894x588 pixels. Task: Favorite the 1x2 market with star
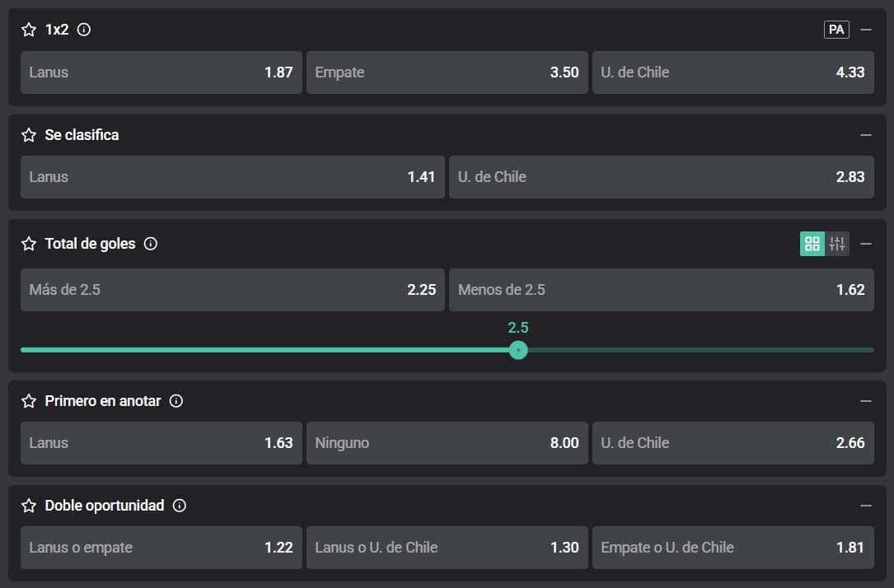click(x=29, y=30)
